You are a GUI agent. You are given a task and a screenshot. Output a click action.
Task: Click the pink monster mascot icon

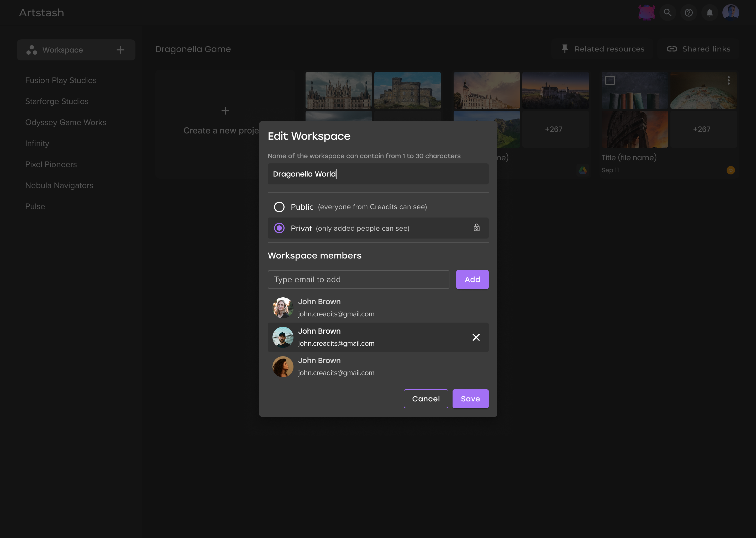647,13
